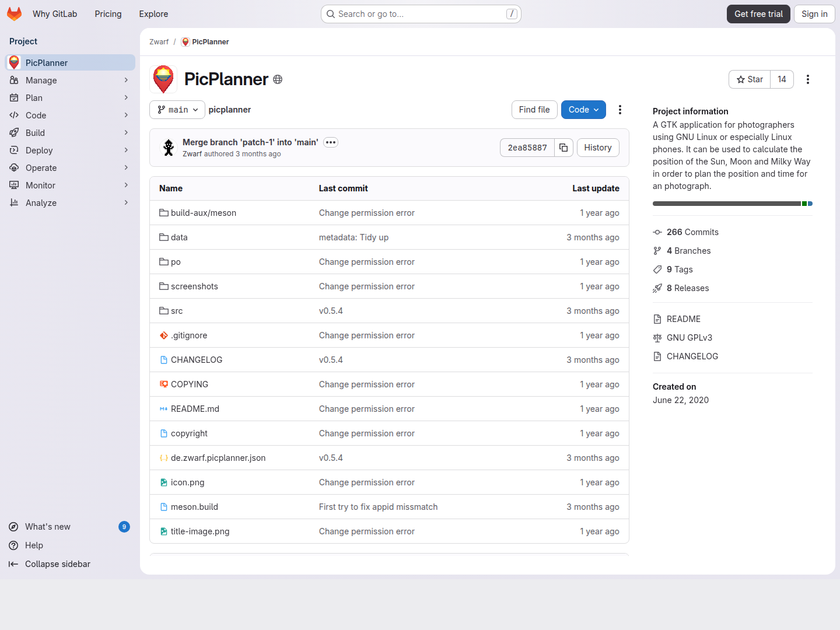Open What's new in the sidebar

click(70, 527)
